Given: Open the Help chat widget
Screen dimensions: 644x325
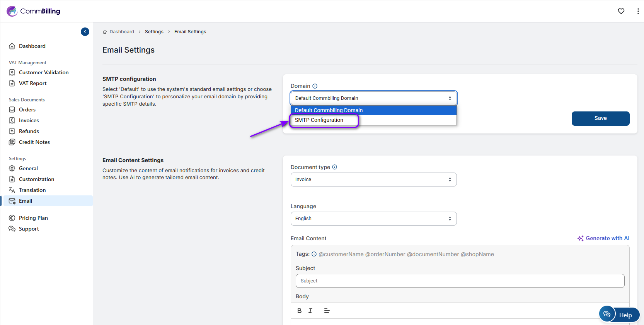Looking at the screenshot, I should coord(619,315).
